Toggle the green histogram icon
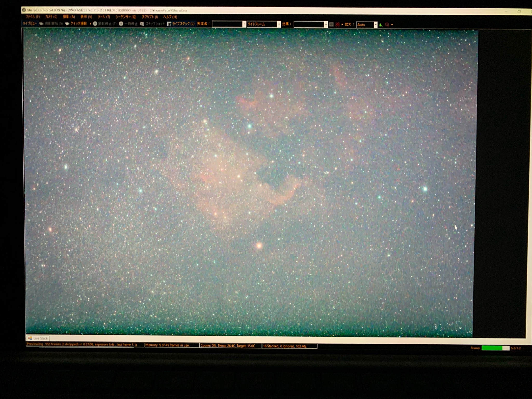 381,25
